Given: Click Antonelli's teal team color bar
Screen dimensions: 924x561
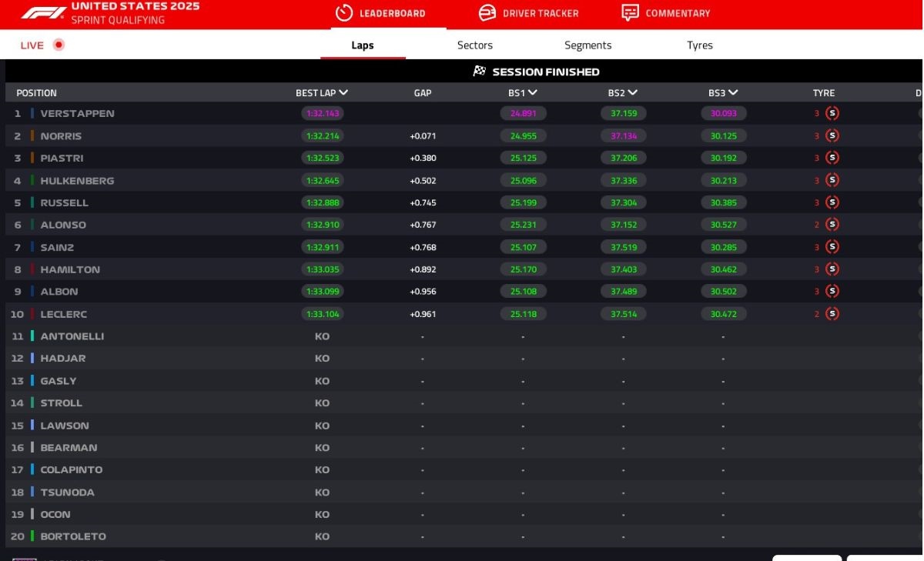Looking at the screenshot, I should pos(32,336).
